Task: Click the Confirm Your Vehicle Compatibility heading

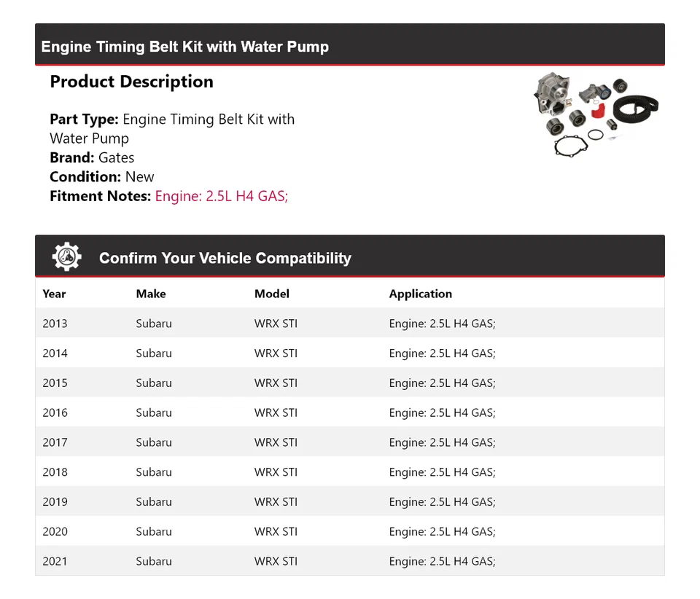Action: point(225,258)
